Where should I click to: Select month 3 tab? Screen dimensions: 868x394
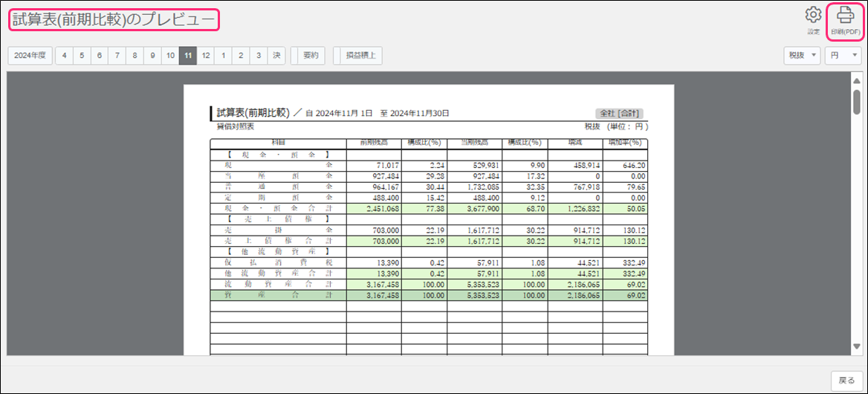tap(259, 56)
